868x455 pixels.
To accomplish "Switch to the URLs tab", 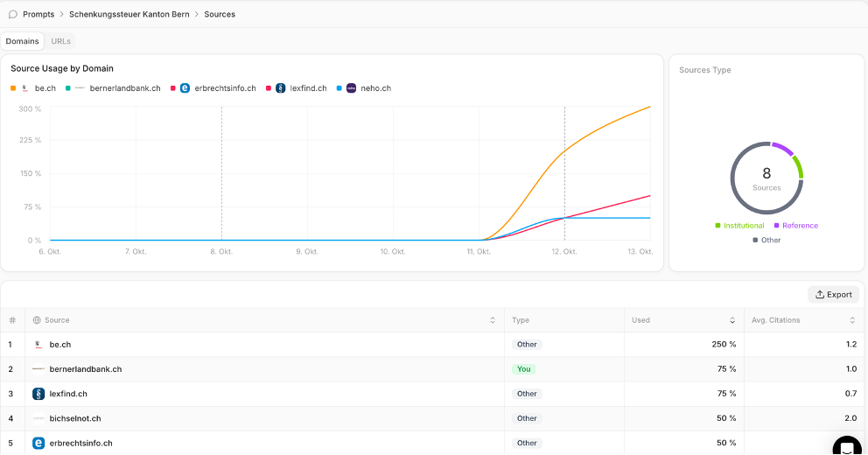I will click(61, 41).
